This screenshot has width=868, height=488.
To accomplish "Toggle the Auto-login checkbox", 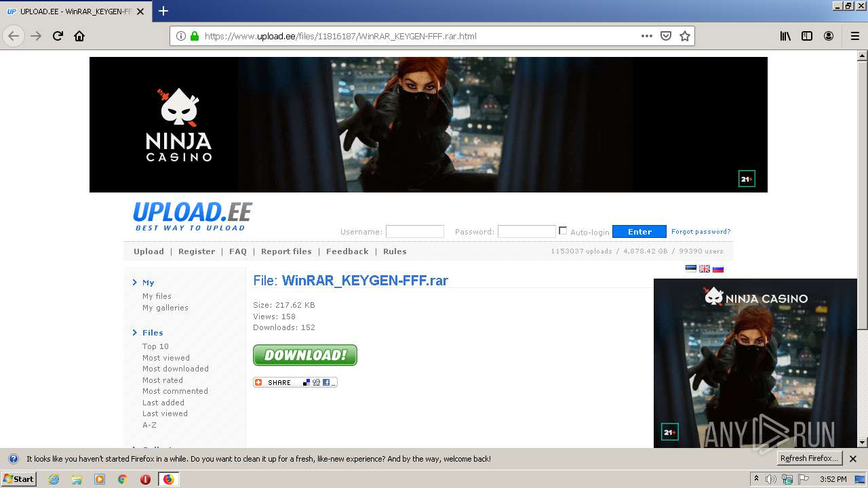I will [x=563, y=230].
